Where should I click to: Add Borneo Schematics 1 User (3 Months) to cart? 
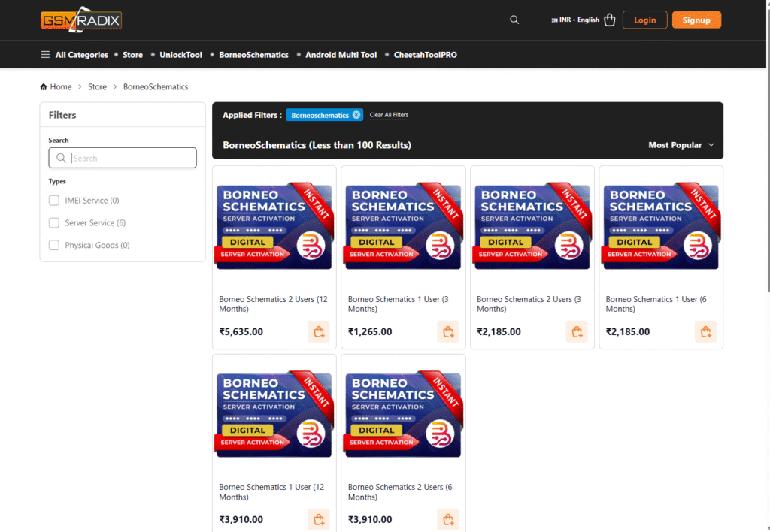[448, 331]
